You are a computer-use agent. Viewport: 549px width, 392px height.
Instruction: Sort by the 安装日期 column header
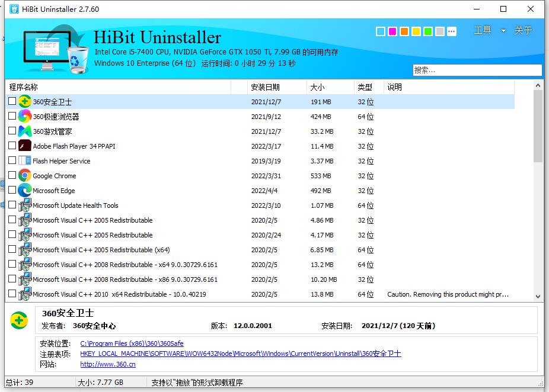click(x=277, y=87)
